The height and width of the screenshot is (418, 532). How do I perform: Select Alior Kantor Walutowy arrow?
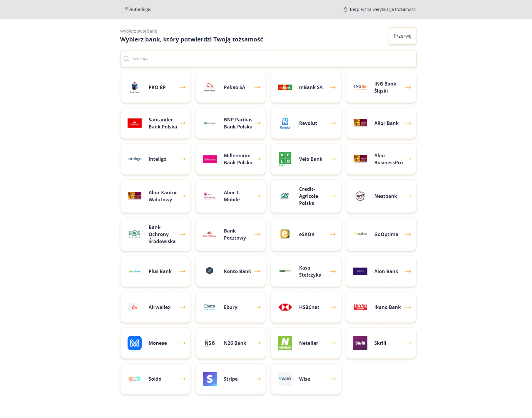point(182,196)
